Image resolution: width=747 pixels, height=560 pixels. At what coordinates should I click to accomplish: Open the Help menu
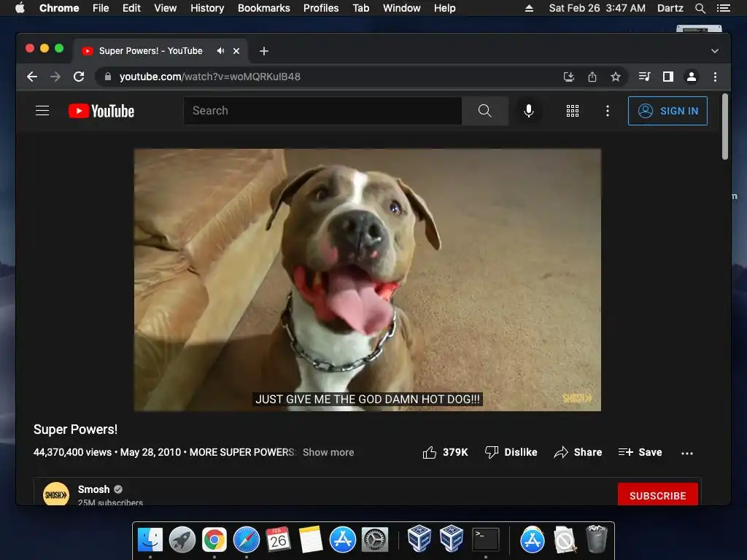tap(444, 8)
